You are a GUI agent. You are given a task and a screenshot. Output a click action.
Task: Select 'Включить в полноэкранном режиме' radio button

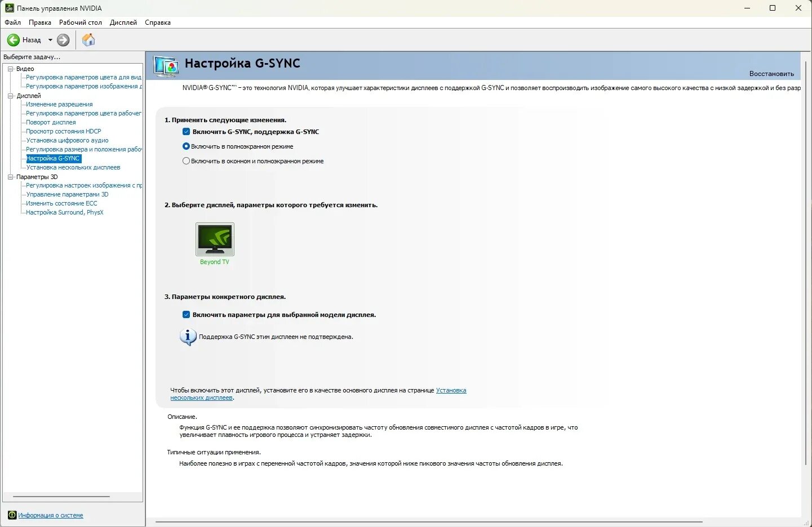click(186, 146)
